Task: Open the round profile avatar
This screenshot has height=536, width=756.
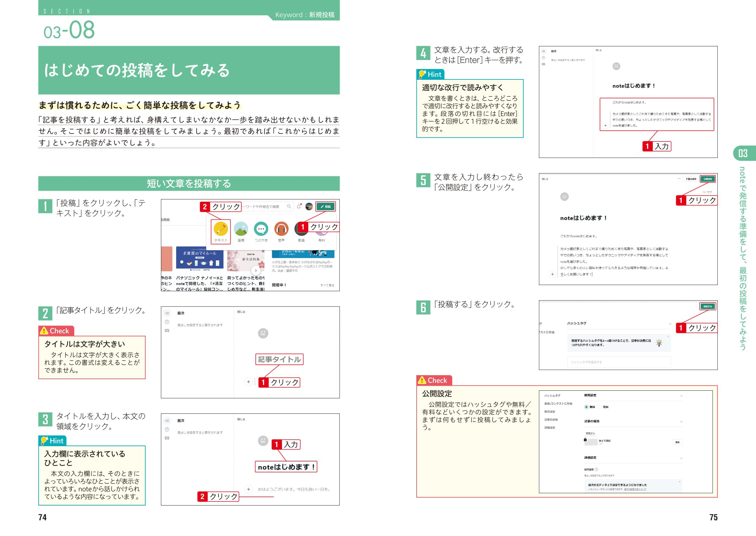Action: point(309,207)
